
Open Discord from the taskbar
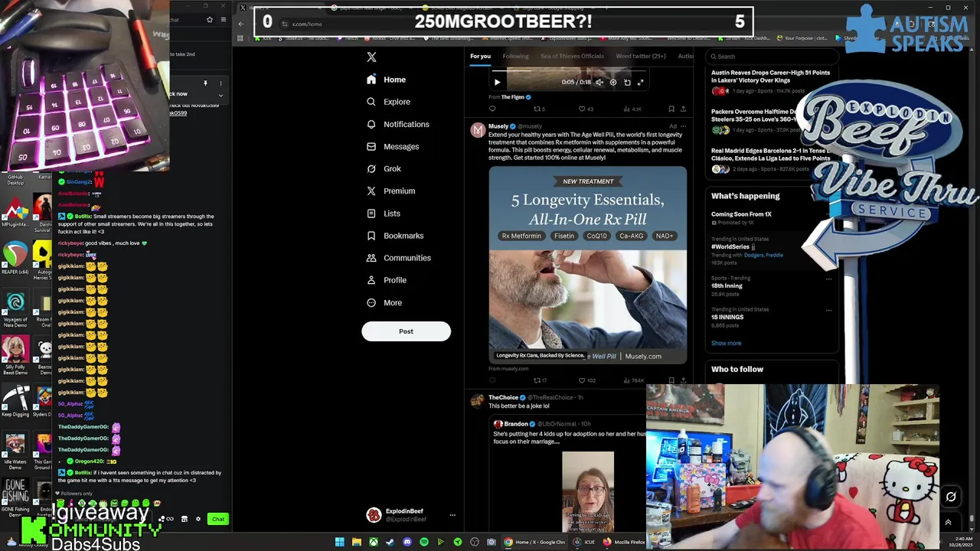pyautogui.click(x=407, y=542)
